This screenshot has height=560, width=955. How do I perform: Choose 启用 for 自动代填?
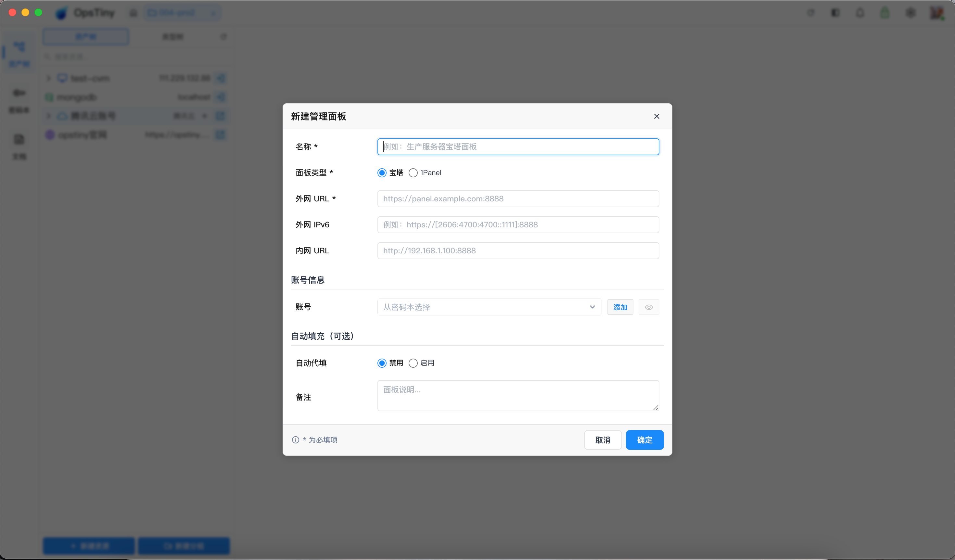click(x=413, y=363)
